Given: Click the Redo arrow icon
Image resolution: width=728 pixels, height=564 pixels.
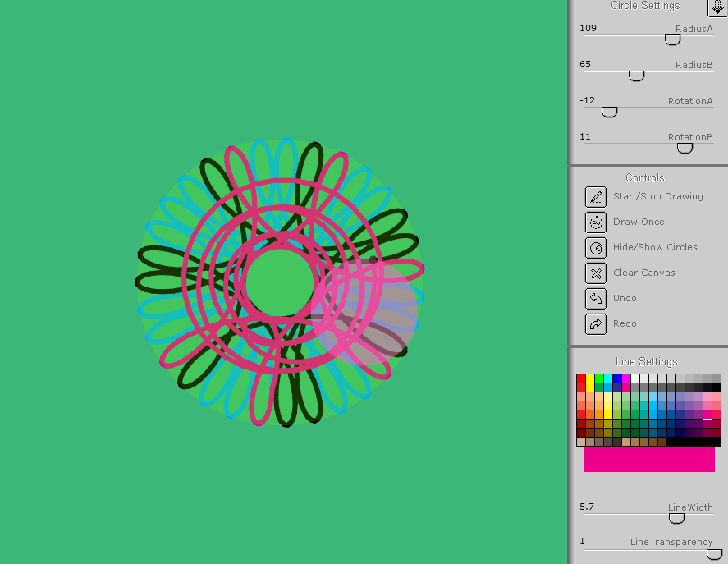Looking at the screenshot, I should (596, 323).
